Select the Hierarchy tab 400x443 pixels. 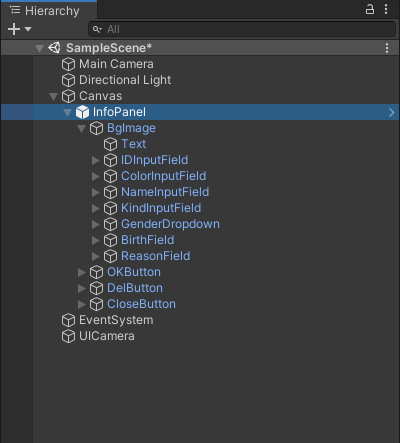[x=49, y=10]
